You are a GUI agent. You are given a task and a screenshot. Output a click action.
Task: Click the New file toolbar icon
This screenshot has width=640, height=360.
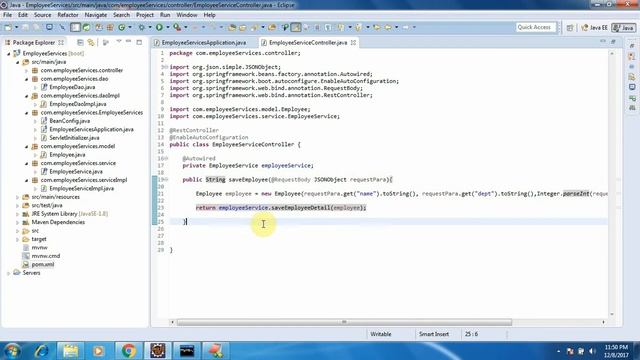click(x=8, y=27)
